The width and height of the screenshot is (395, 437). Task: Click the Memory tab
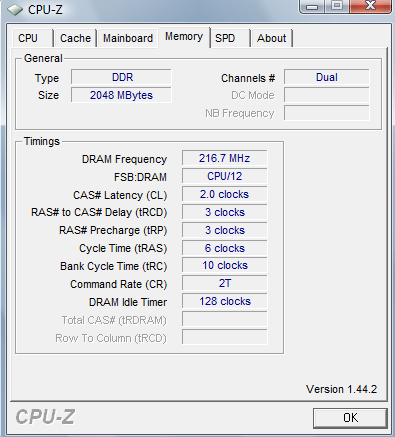click(184, 37)
